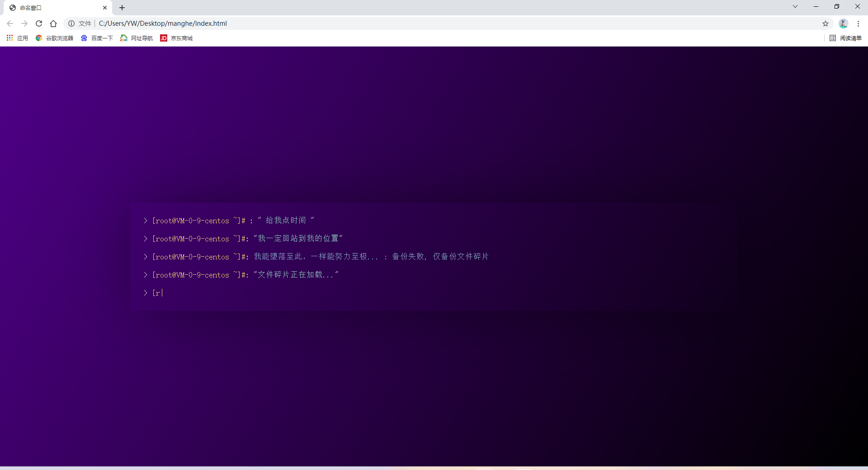The width and height of the screenshot is (868, 470).
Task: Click the address bar URL field
Action: pos(407,23)
